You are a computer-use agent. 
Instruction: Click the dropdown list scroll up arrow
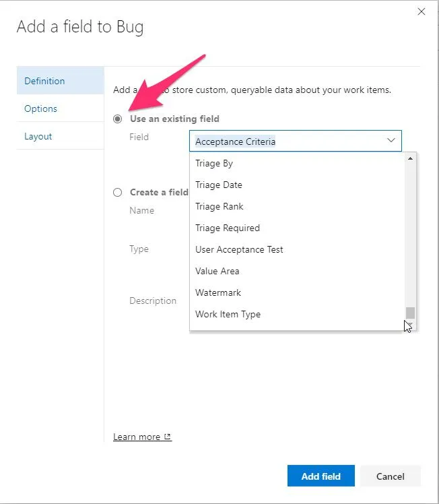(410, 158)
